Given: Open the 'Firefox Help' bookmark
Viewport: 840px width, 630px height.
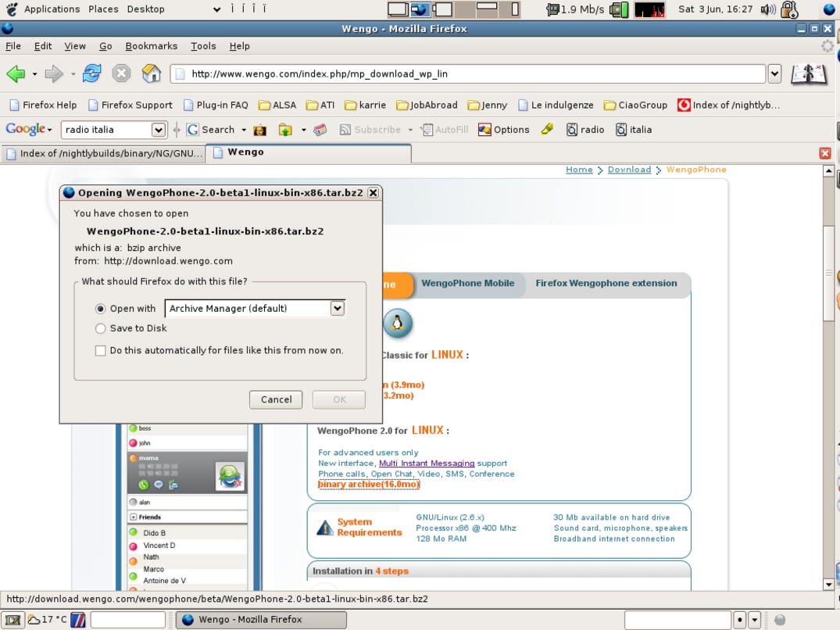Looking at the screenshot, I should (44, 105).
